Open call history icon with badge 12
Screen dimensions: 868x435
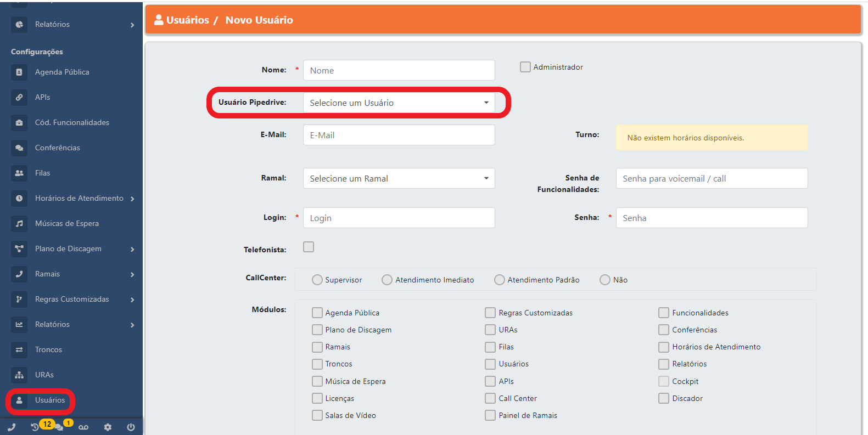[35, 427]
